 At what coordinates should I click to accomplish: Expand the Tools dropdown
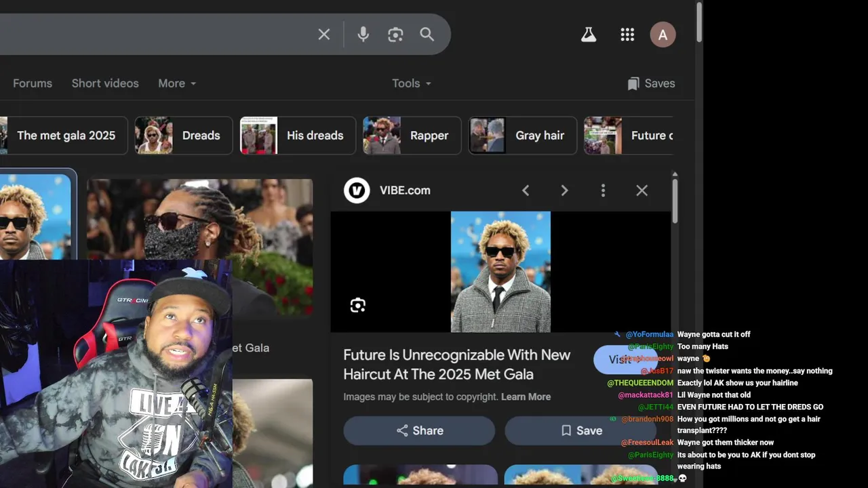412,83
